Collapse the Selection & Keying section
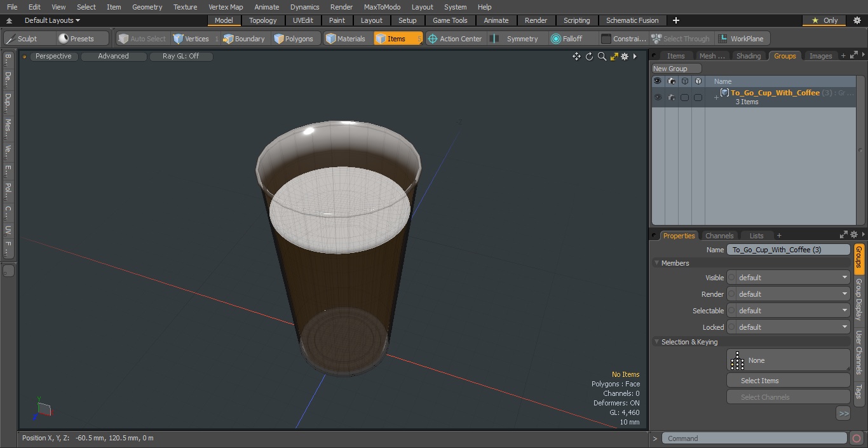 (656, 342)
